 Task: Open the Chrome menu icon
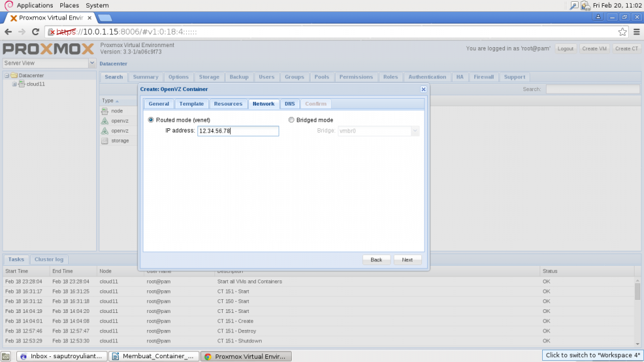click(636, 31)
